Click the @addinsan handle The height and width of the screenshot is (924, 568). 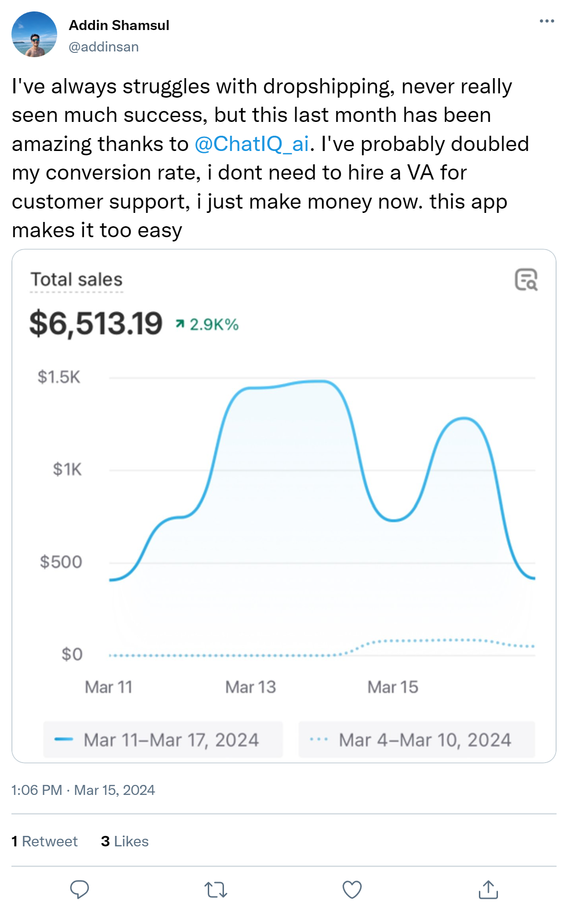click(104, 47)
